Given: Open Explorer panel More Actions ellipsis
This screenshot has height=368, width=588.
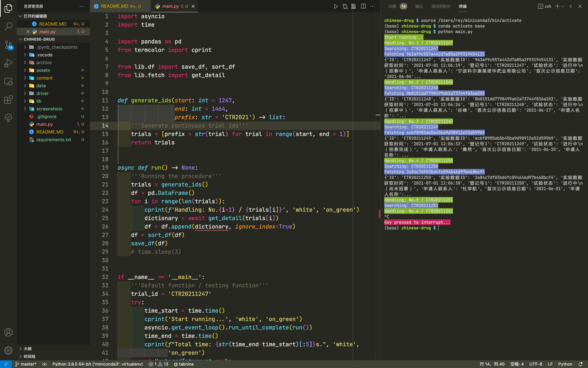Looking at the screenshot, I should (x=82, y=6).
